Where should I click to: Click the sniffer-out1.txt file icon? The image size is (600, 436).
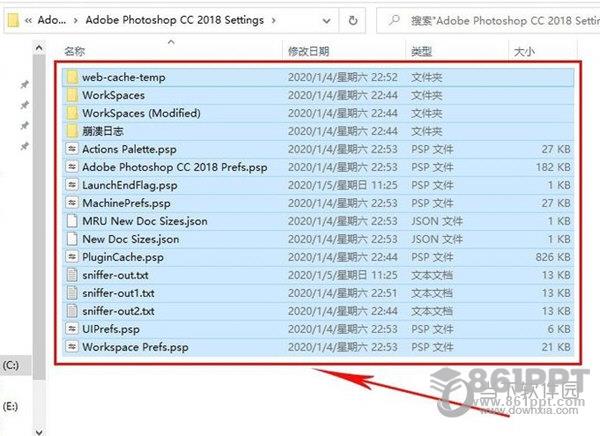tap(72, 293)
